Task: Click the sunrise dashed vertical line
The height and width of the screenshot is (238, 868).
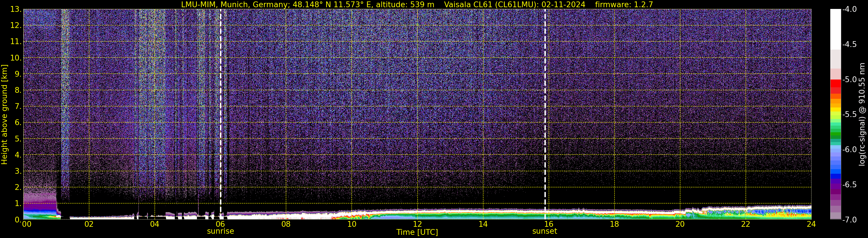Action: click(x=220, y=114)
